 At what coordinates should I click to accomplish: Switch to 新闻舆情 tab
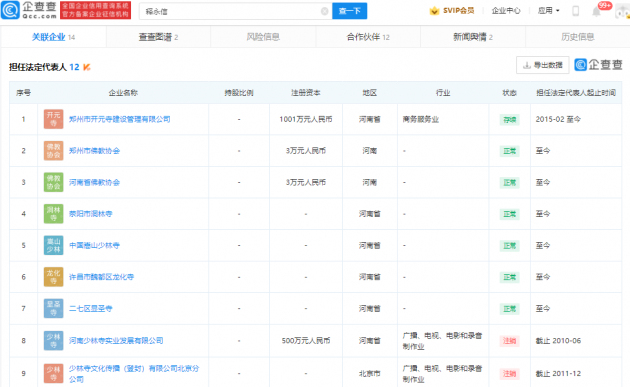pyautogui.click(x=473, y=37)
